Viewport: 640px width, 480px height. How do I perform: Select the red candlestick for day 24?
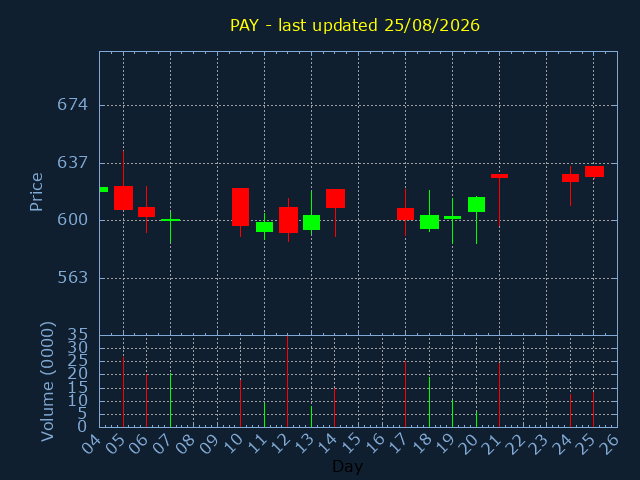click(570, 178)
